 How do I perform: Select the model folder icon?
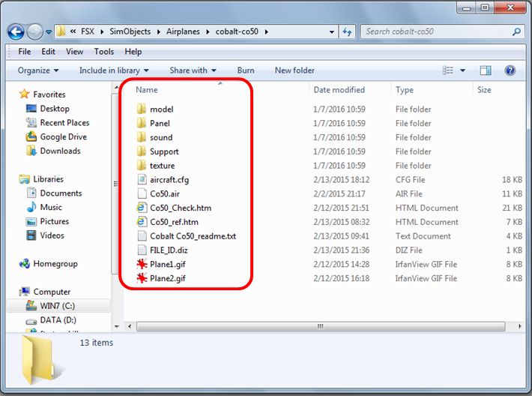tap(142, 109)
